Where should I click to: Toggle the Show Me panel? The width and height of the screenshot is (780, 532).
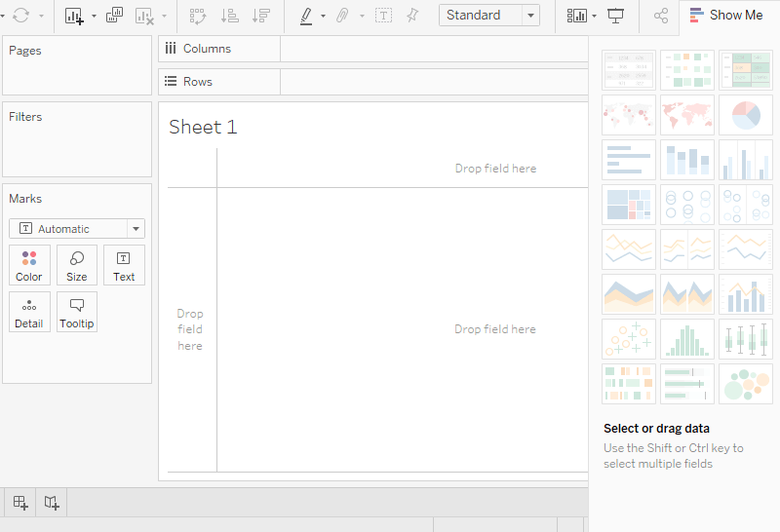click(x=726, y=16)
